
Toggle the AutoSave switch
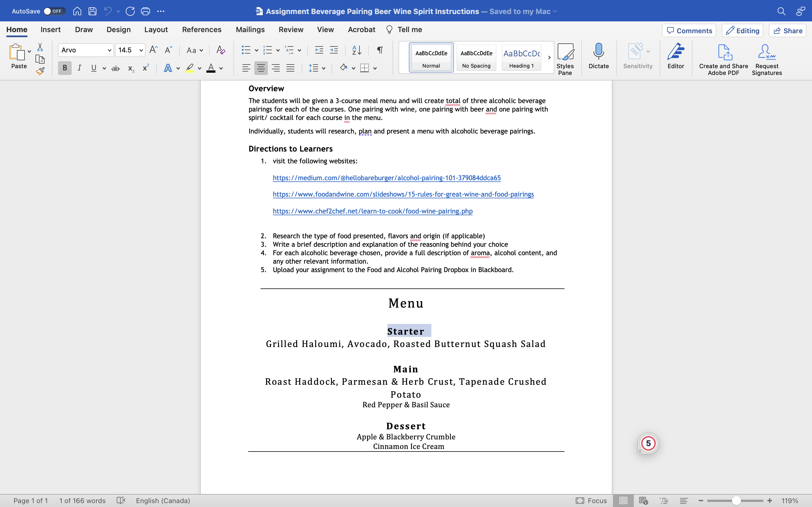pyautogui.click(x=54, y=11)
